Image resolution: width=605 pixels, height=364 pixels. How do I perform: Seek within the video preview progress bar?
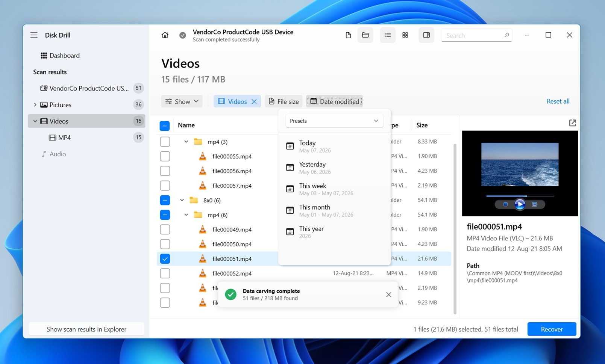click(x=520, y=196)
